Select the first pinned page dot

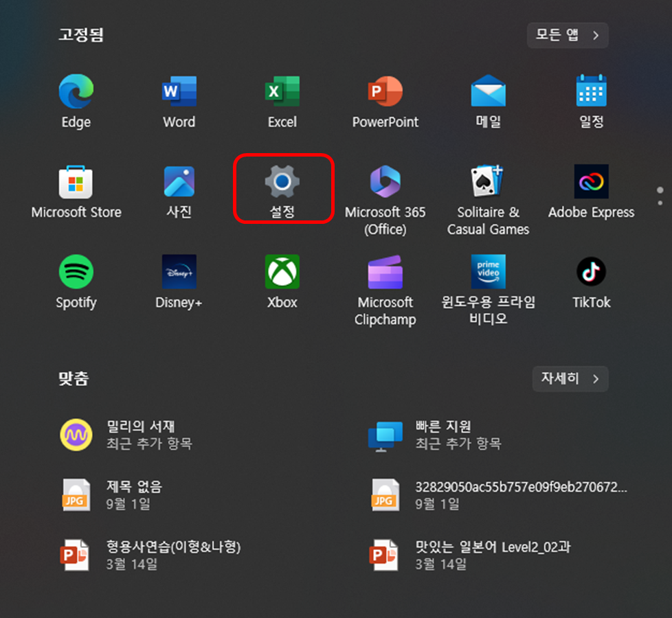(x=660, y=190)
